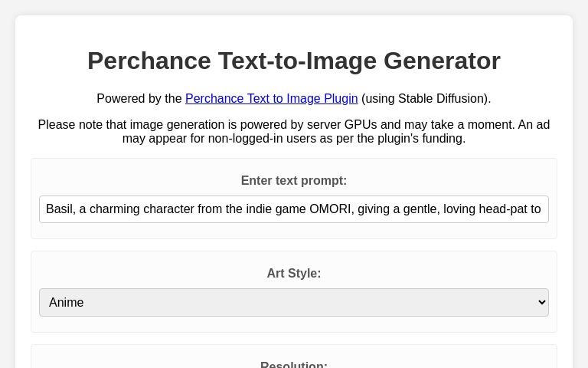Viewport: 588px width, 368px height.
Task: Click the Art Style dropdown arrow
Action: [x=539, y=303]
